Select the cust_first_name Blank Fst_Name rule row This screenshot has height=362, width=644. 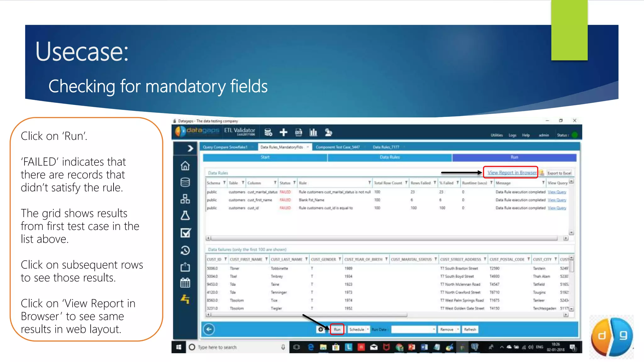387,200
